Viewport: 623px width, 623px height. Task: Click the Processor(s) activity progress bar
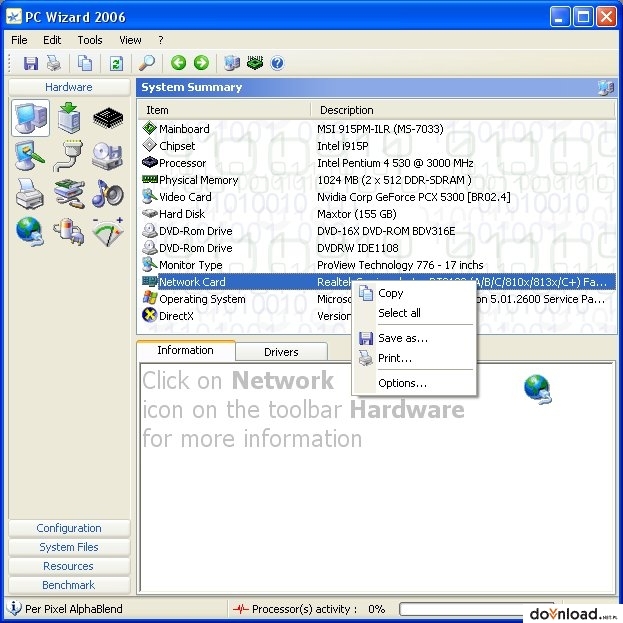coord(477,608)
